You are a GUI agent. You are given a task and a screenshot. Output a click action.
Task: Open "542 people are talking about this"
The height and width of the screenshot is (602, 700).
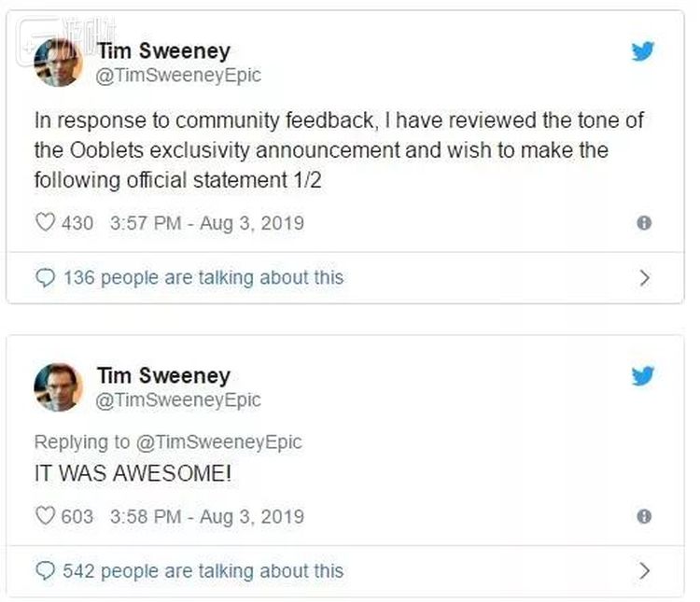[203, 571]
